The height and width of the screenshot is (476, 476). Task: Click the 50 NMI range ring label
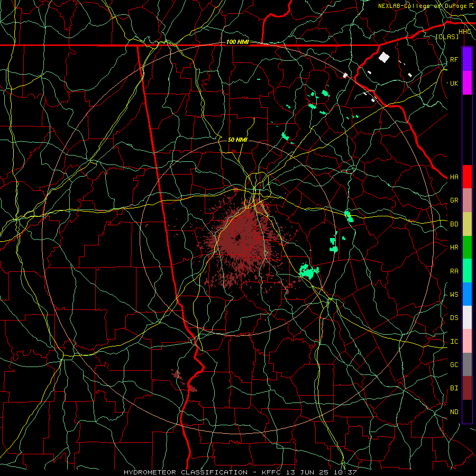(x=237, y=140)
